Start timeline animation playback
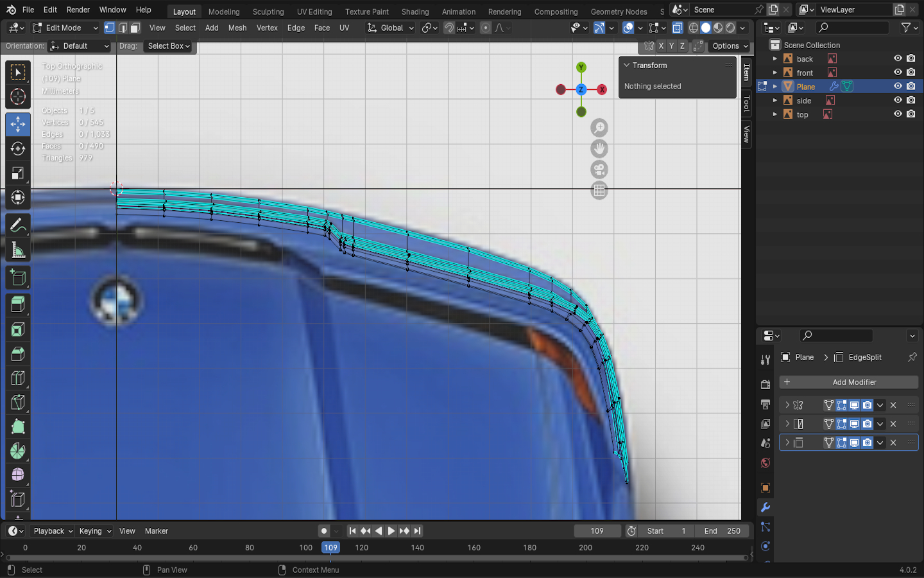The height and width of the screenshot is (578, 924). (391, 531)
